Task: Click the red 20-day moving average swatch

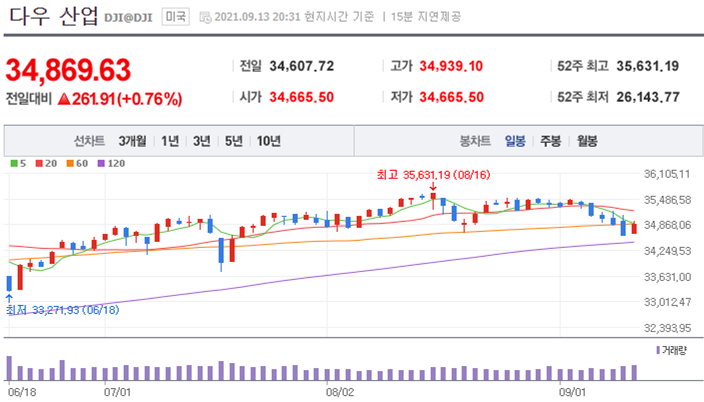Action: coord(39,163)
